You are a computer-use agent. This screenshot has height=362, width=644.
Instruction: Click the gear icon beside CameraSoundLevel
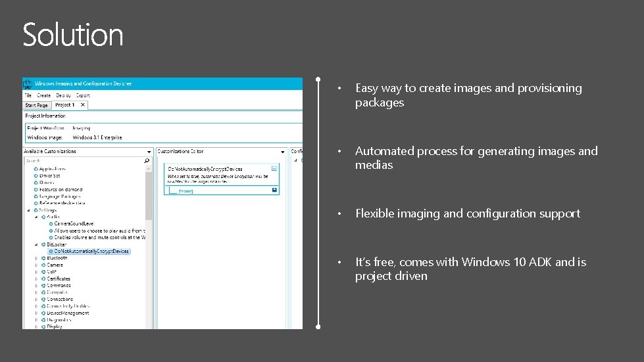(51, 224)
